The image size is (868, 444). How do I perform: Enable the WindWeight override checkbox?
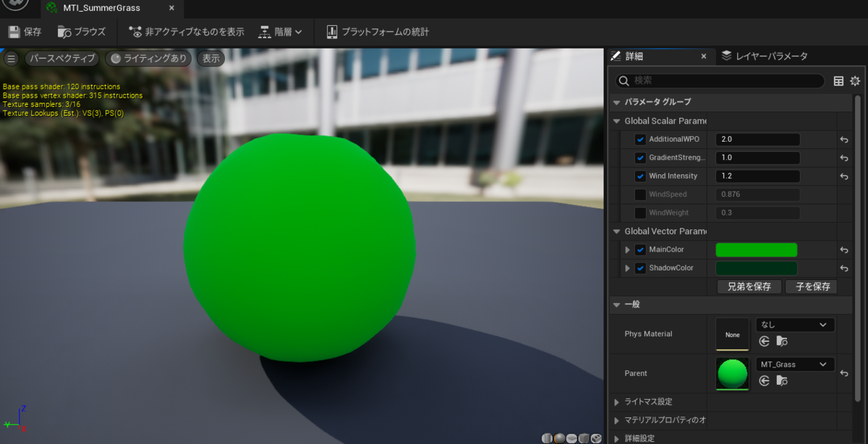[640, 213]
